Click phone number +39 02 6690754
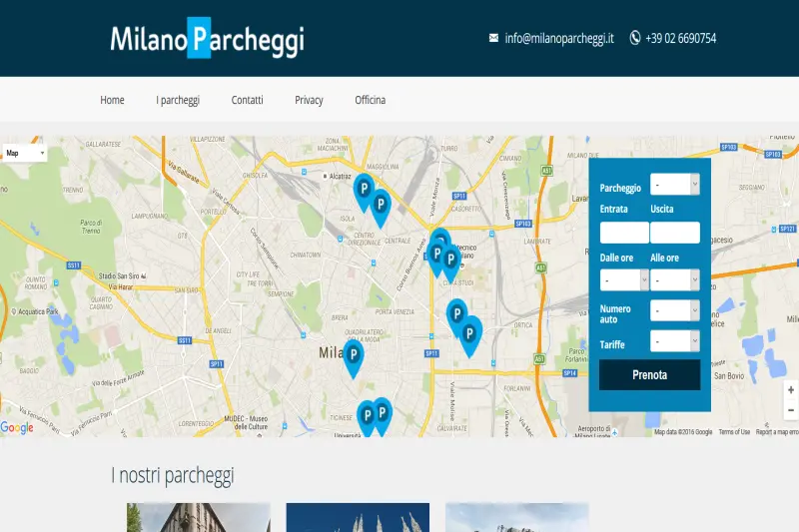 click(x=681, y=38)
